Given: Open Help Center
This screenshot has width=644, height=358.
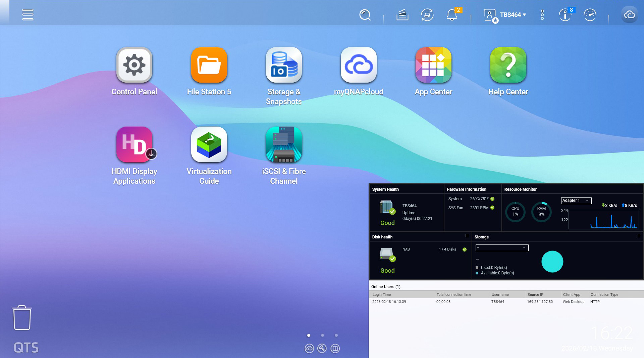Looking at the screenshot, I should point(508,65).
